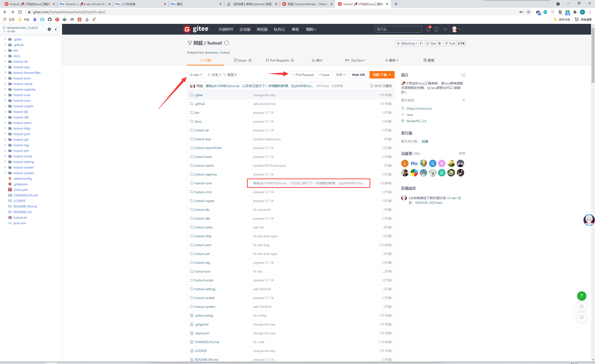Click the 搜开源 search box
Screen dimensions: 595x364
pyautogui.click(x=398, y=29)
